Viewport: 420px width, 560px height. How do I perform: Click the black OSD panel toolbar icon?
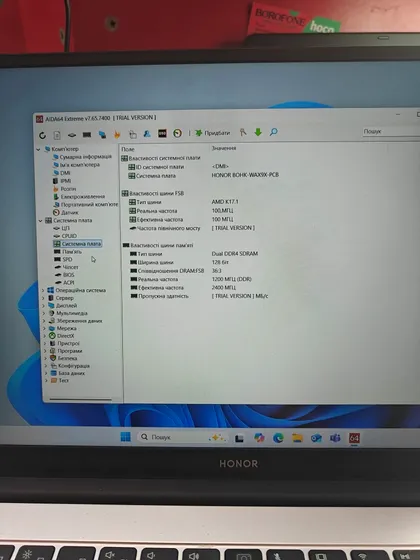162,133
